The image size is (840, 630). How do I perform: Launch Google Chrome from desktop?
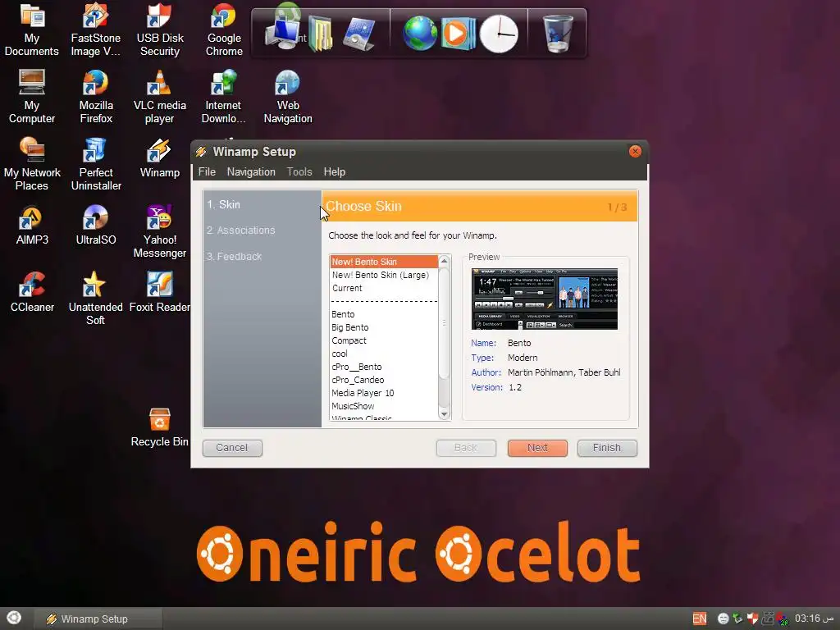coord(224,30)
